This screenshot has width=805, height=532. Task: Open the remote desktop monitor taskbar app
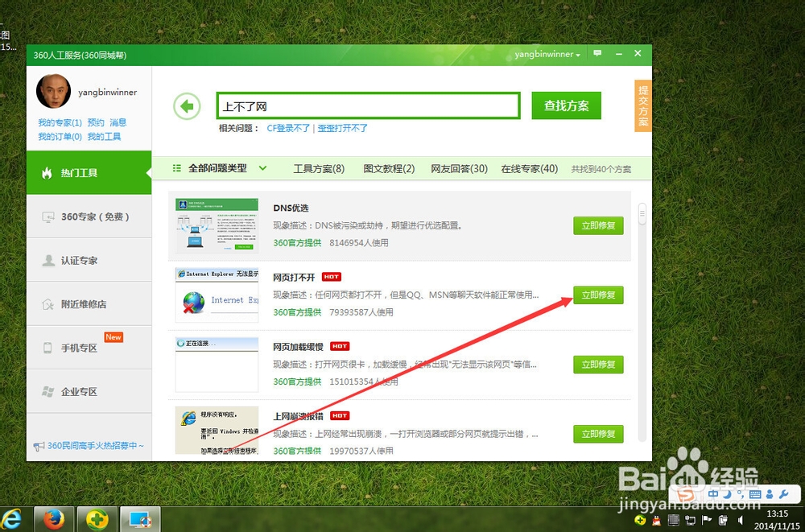(140, 519)
